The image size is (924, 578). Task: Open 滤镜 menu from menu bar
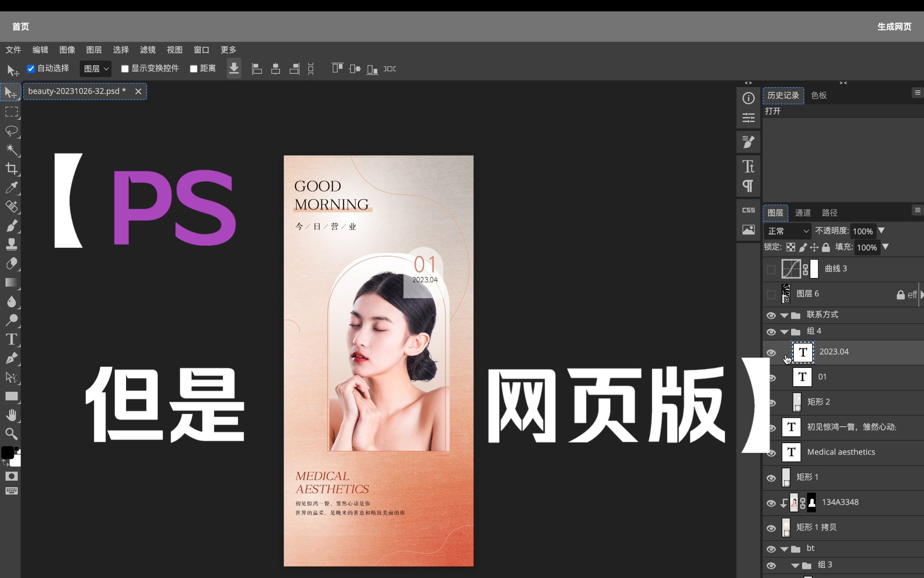tap(147, 49)
